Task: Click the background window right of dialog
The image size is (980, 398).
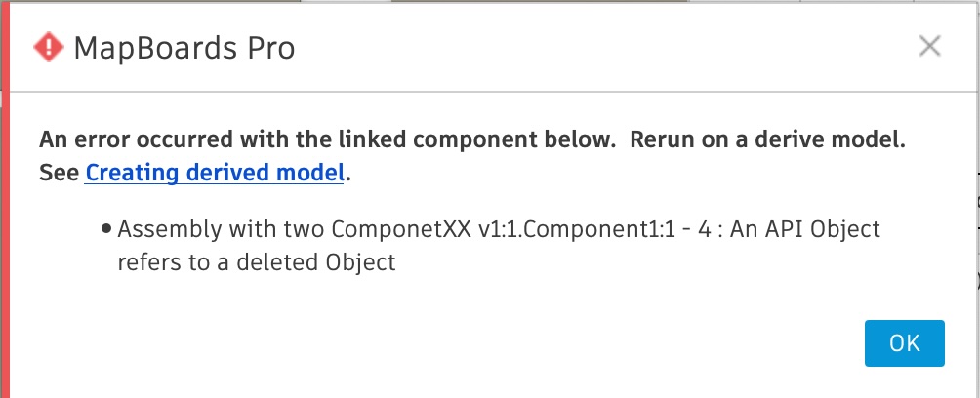Action: pyautogui.click(x=976, y=244)
